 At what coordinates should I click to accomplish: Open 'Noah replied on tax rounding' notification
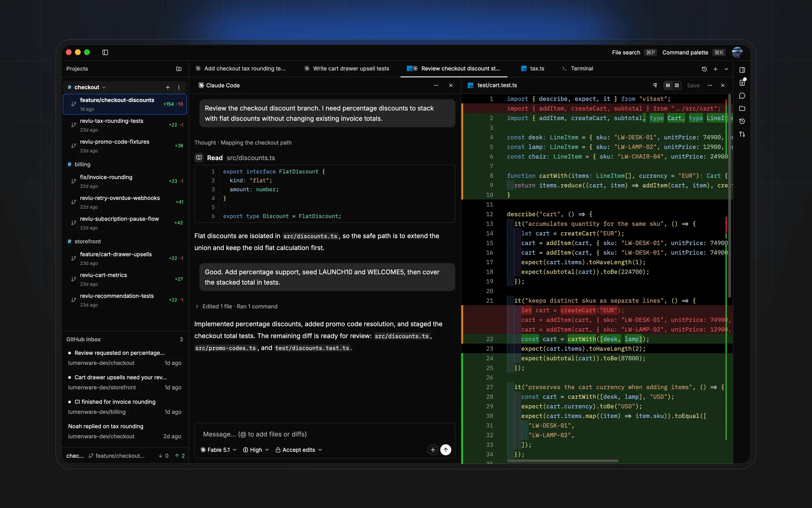pyautogui.click(x=125, y=431)
